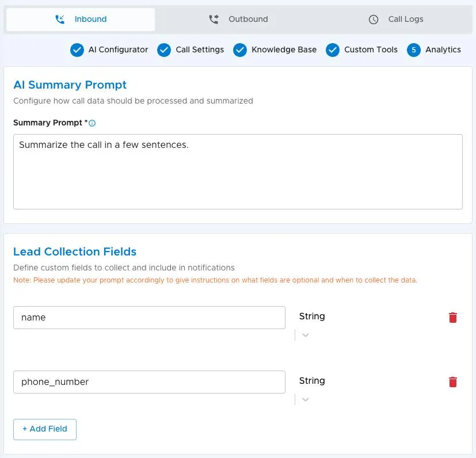476x458 pixels.
Task: Click the phone_number field name input
Action: point(149,382)
